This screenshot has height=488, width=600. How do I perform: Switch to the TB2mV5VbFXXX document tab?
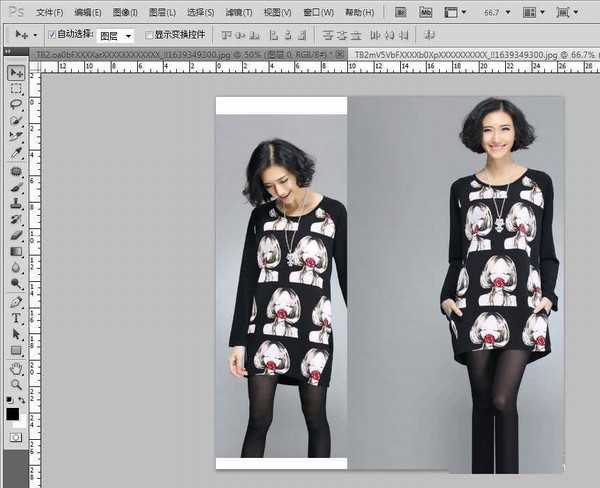(459, 52)
